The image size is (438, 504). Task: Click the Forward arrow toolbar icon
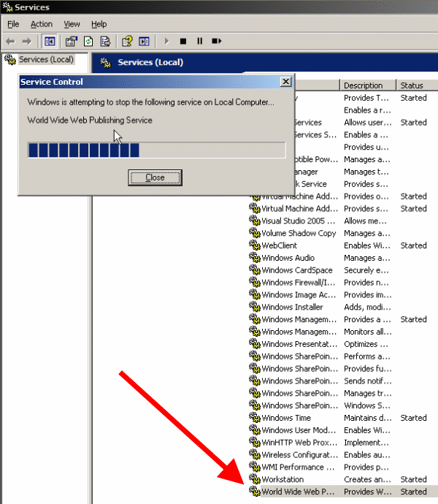pos(27,41)
